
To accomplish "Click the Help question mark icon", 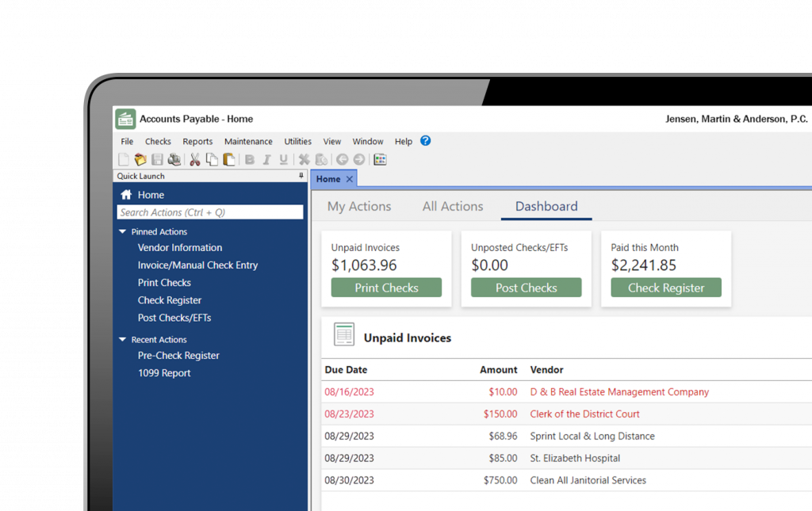I will pos(425,140).
